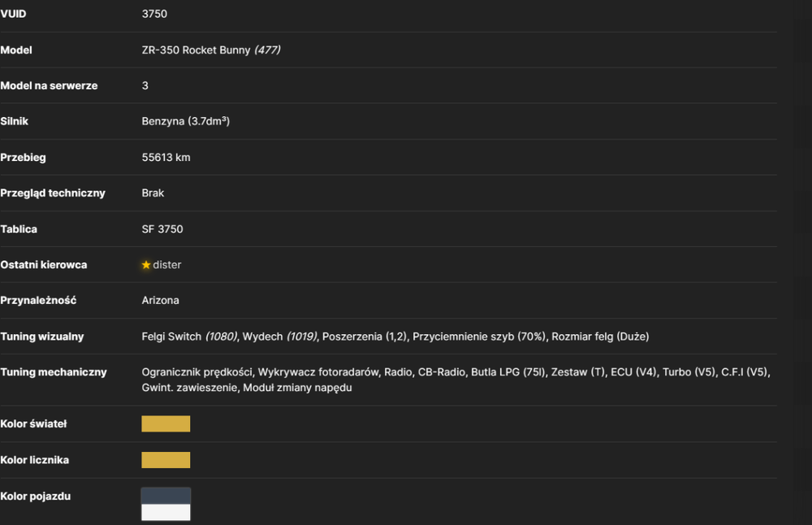Screen dimensions: 812x525
Task: Click the Tuning mechaniczny row label
Action: pos(54,372)
